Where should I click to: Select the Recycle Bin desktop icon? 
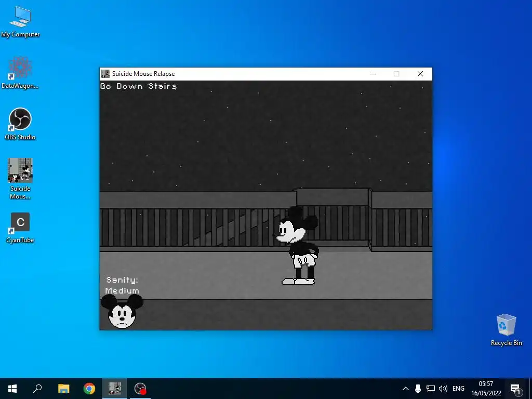click(506, 330)
